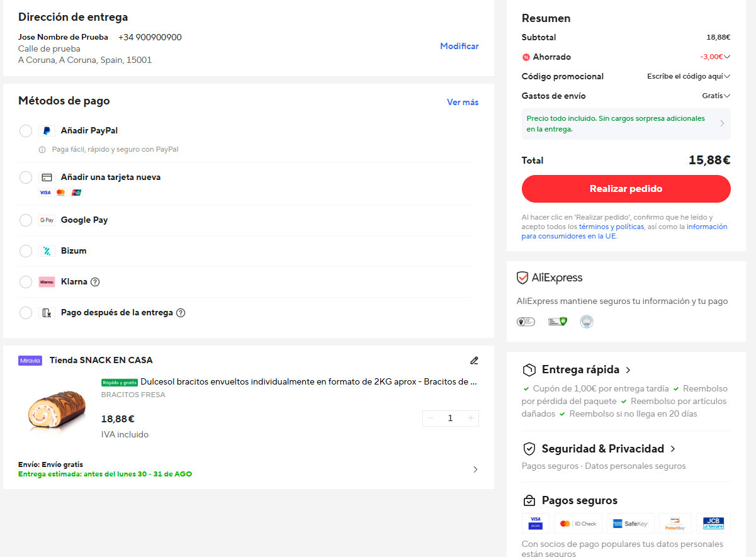
Task: Expand the Gastos de envío details
Action: 727,96
